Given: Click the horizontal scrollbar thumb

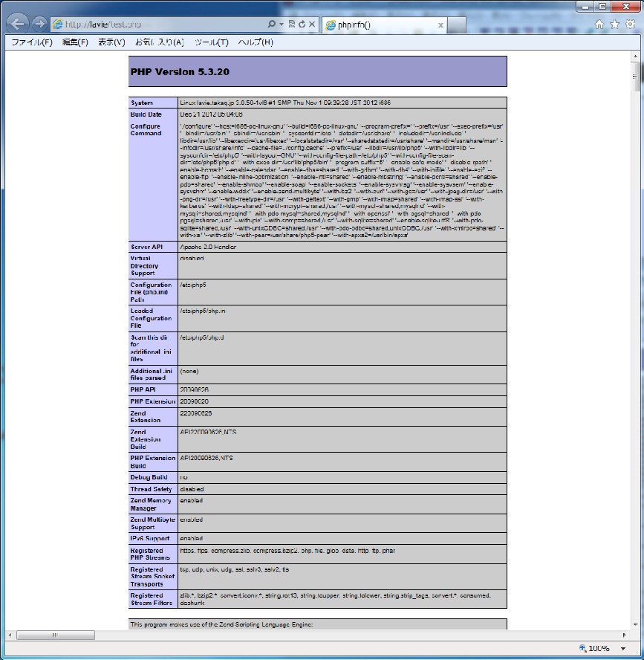Looking at the screenshot, I should pyautogui.click(x=55, y=635).
